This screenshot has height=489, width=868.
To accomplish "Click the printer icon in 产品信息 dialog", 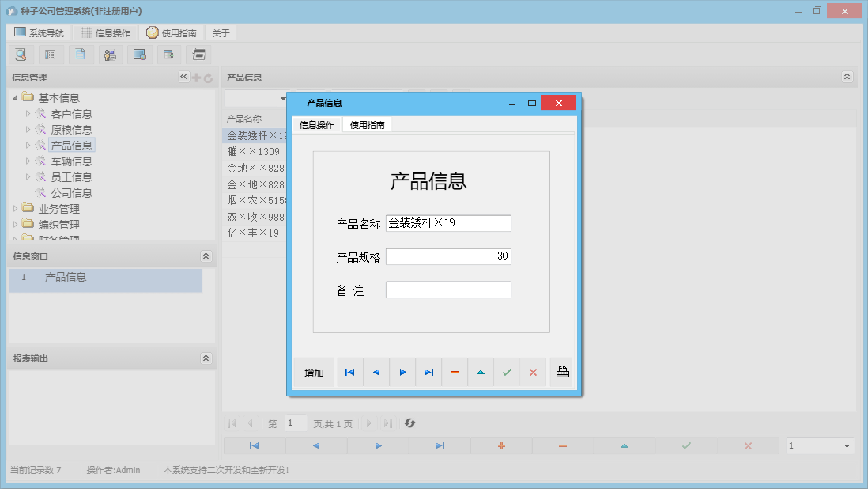I will [562, 371].
